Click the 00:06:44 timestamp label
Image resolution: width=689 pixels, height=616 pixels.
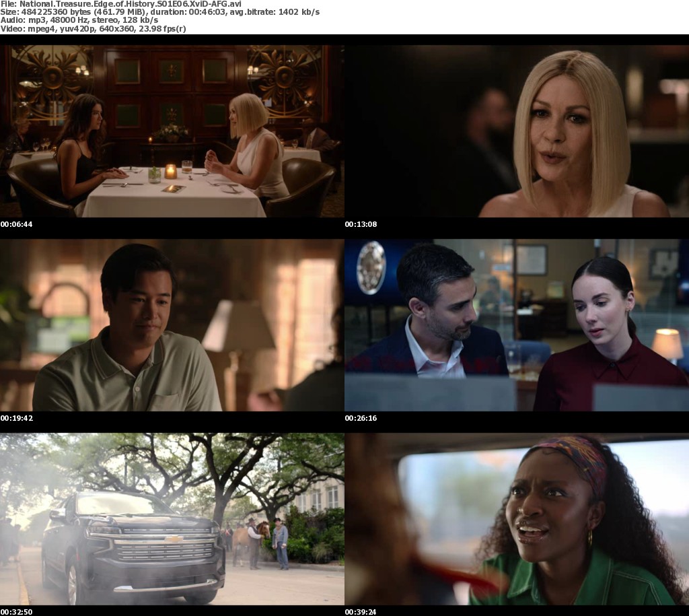(17, 224)
